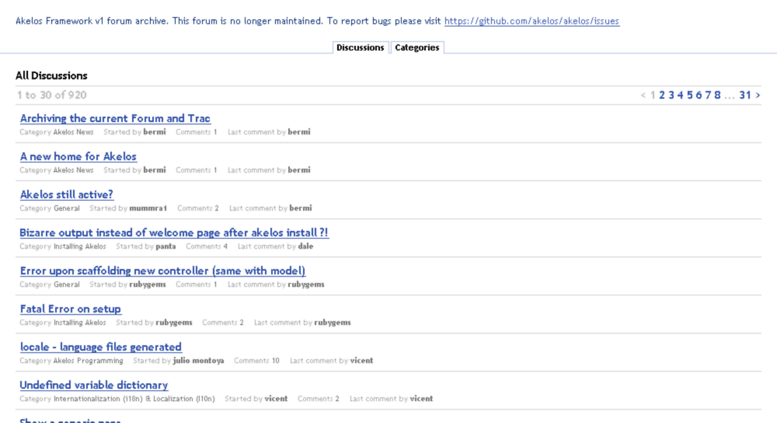Open 'Undefined variable dictionary' discussion
This screenshot has height=423, width=777.
94,385
